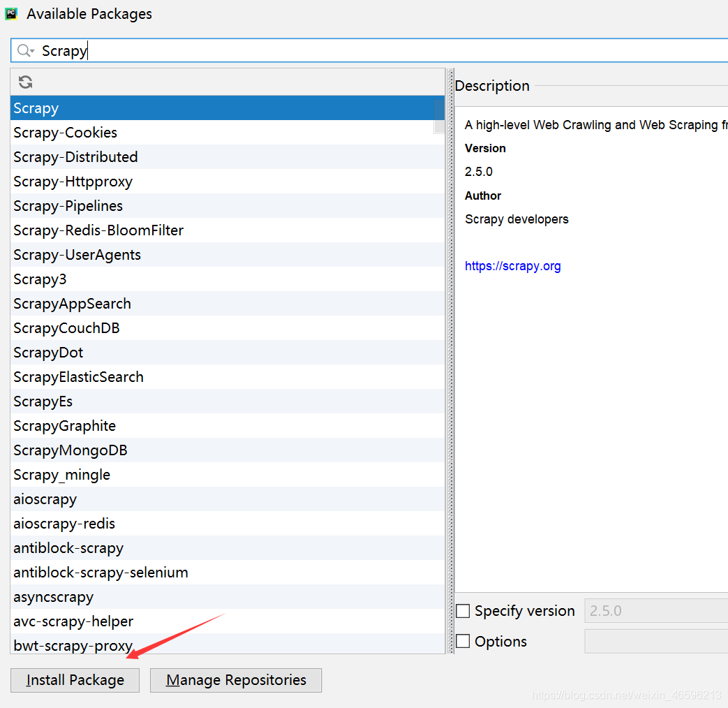This screenshot has width=728, height=708.
Task: Select aioscrapy package
Action: click(x=228, y=499)
